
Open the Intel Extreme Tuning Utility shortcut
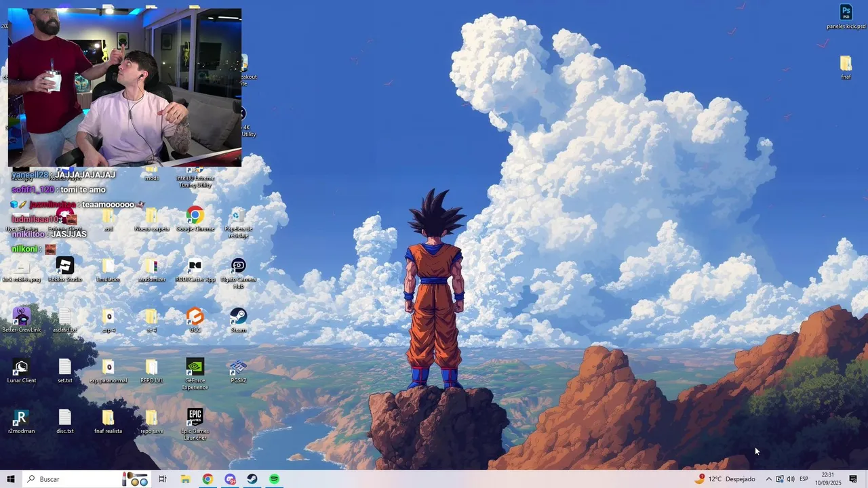(x=195, y=178)
